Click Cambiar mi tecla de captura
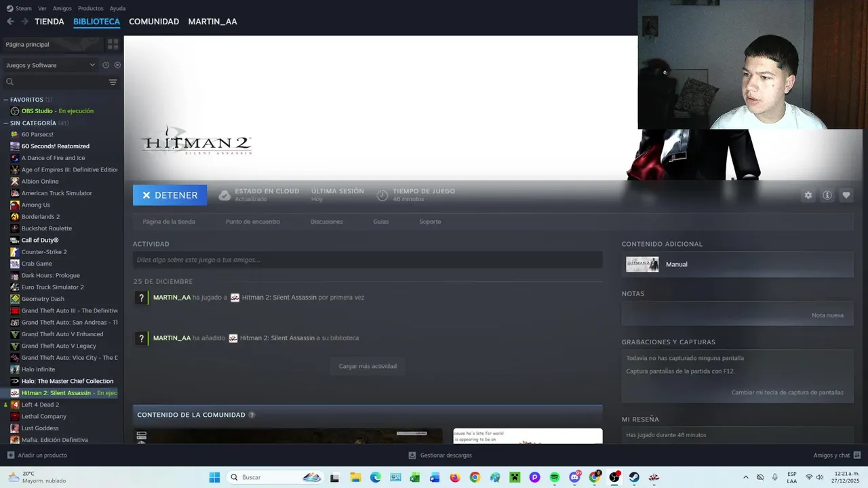 787,392
